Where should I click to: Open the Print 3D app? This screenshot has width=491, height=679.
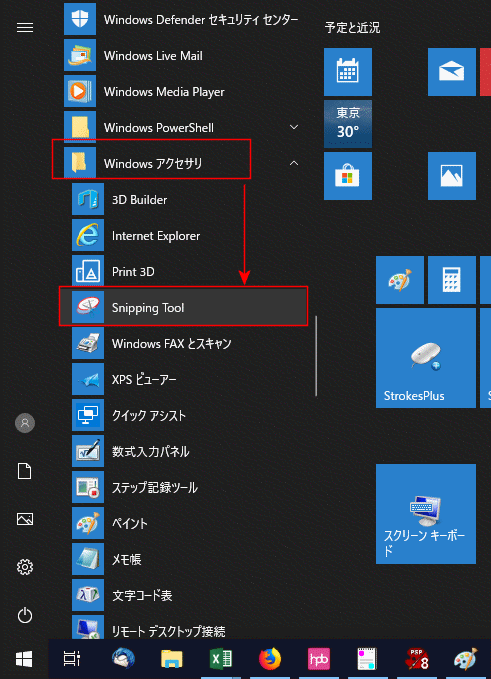point(184,272)
